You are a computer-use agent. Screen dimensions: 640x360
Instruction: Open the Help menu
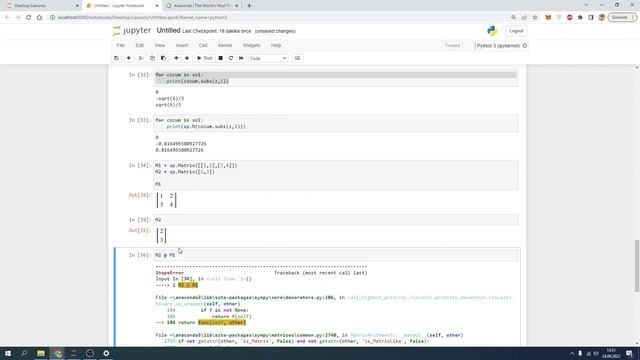[x=276, y=45]
